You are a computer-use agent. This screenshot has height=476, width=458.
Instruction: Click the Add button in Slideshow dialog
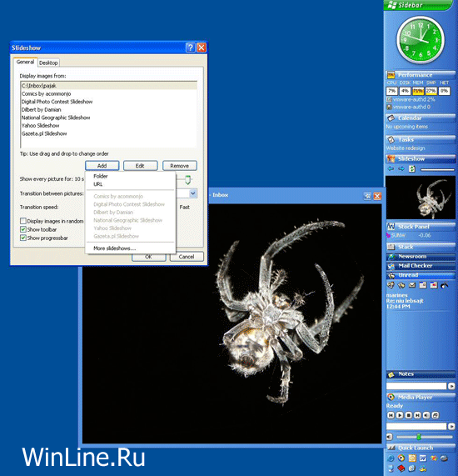pos(102,166)
